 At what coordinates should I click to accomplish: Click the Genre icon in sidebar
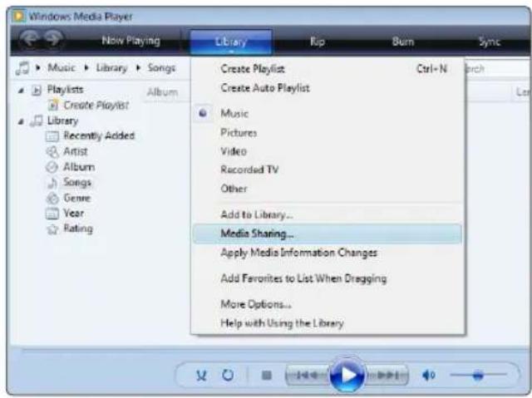[x=52, y=198]
